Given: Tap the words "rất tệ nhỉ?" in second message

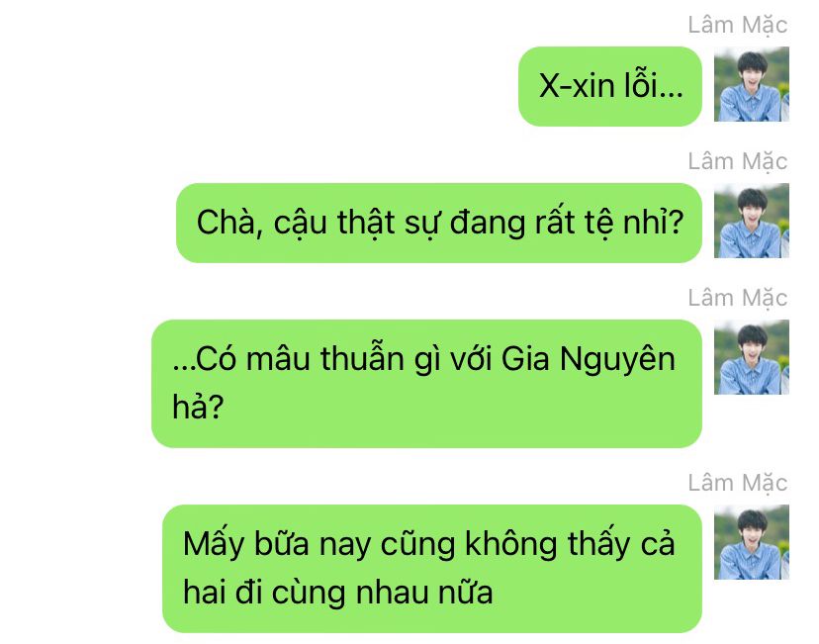Looking at the screenshot, I should [x=609, y=223].
